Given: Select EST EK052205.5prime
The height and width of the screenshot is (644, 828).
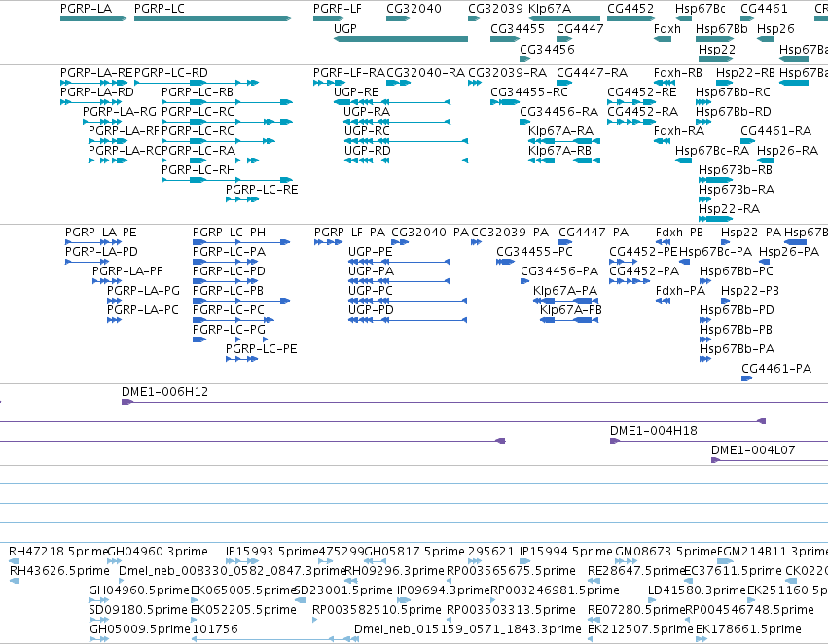Looking at the screenshot, I should [x=194, y=620].
